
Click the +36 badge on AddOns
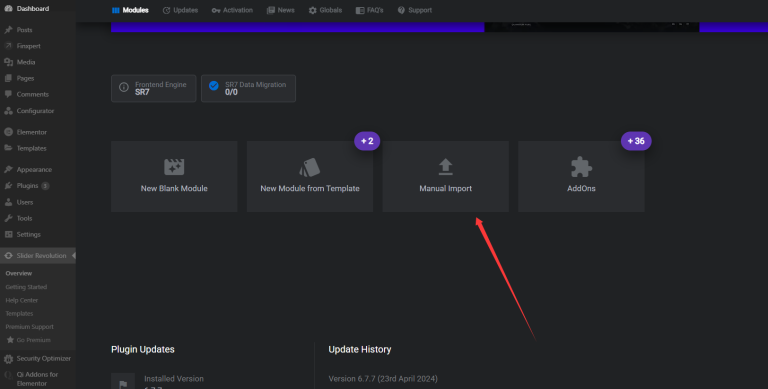click(636, 141)
